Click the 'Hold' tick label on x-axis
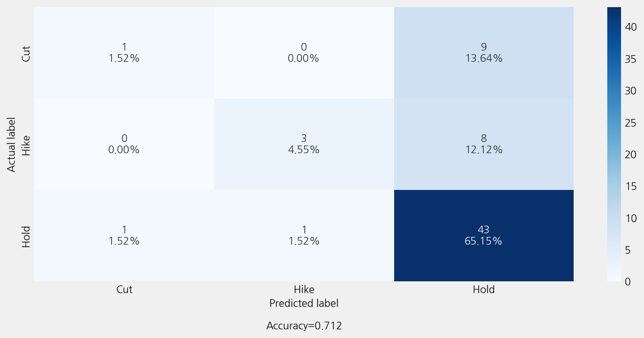The width and height of the screenshot is (644, 338). 483,289
